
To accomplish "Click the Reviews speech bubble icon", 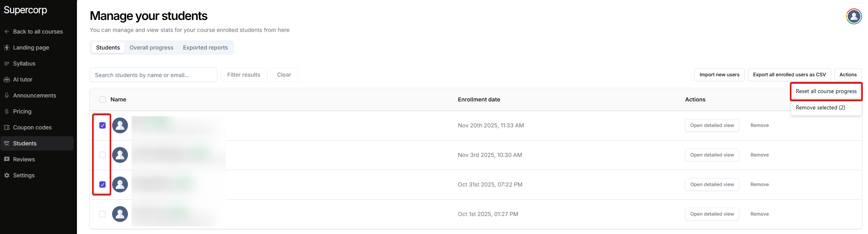I will 7,159.
